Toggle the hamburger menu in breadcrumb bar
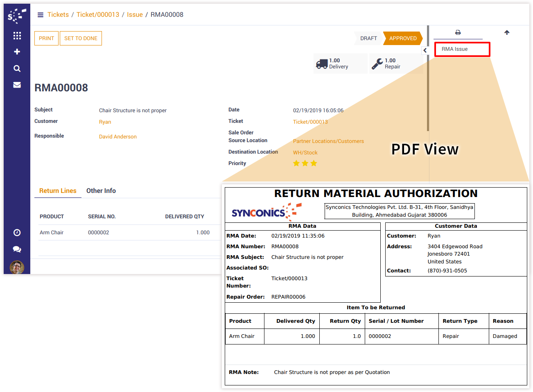 tap(41, 15)
